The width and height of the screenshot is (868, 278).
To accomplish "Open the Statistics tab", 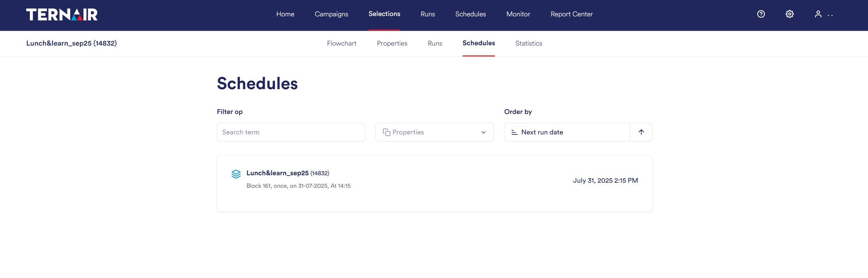I will [x=528, y=43].
